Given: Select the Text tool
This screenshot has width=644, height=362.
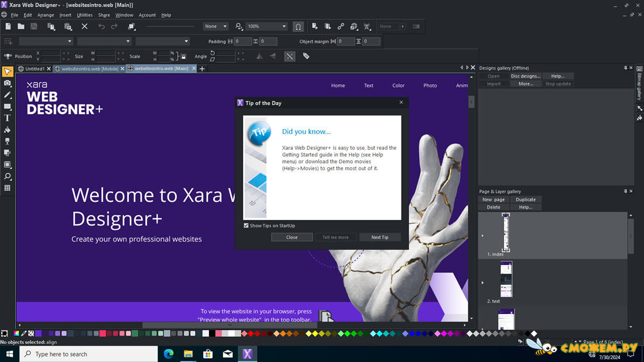Looking at the screenshot, I should point(8,118).
